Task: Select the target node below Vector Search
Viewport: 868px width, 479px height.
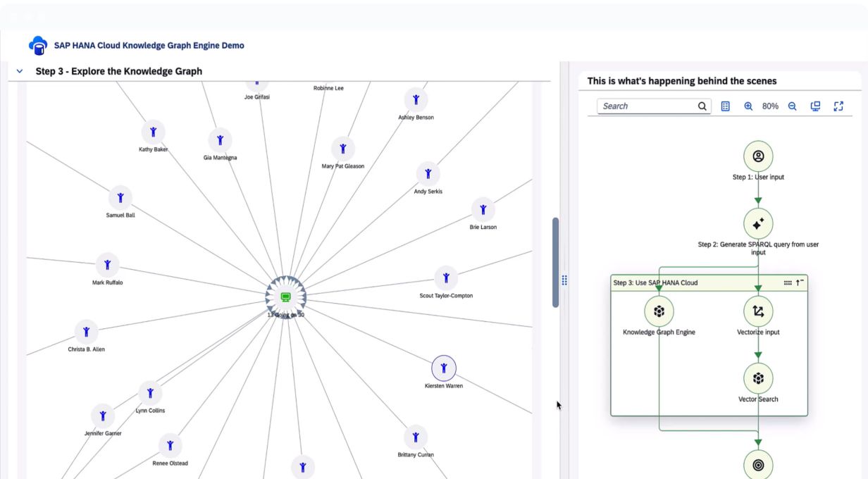Action: click(x=758, y=465)
